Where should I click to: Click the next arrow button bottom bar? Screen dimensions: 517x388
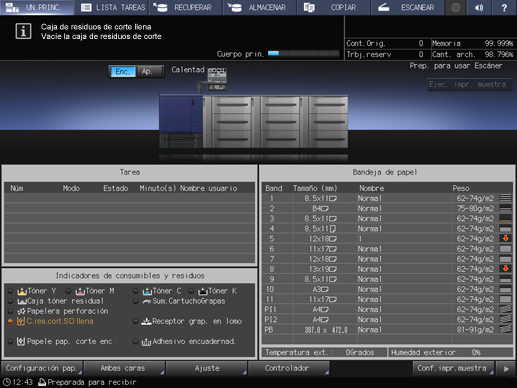coord(505,368)
